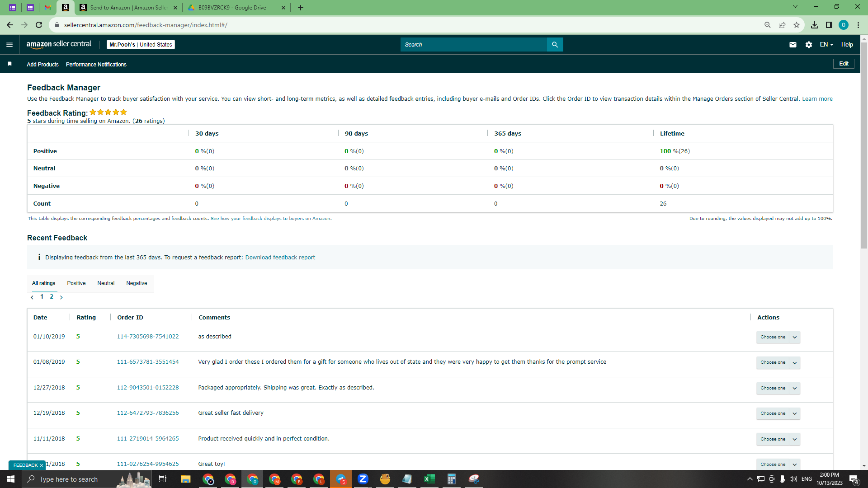Image resolution: width=868 pixels, height=488 pixels.
Task: Click the browser address bar
Action: (407, 25)
